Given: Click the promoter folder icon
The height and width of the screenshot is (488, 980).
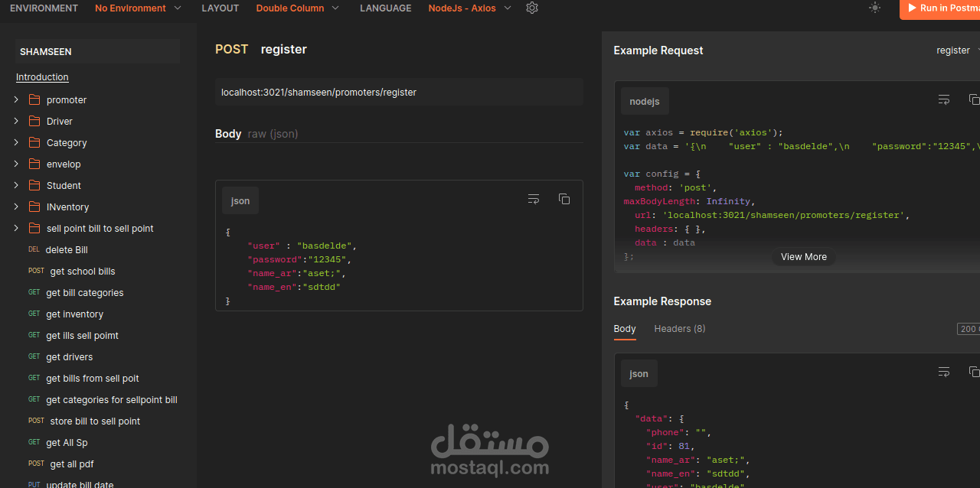Looking at the screenshot, I should pos(34,99).
